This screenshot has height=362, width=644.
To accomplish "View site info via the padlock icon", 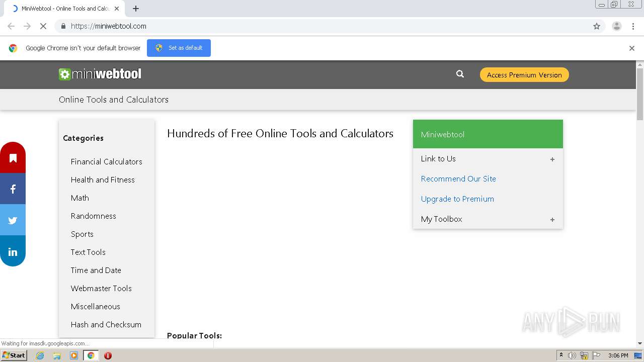I will click(x=63, y=26).
